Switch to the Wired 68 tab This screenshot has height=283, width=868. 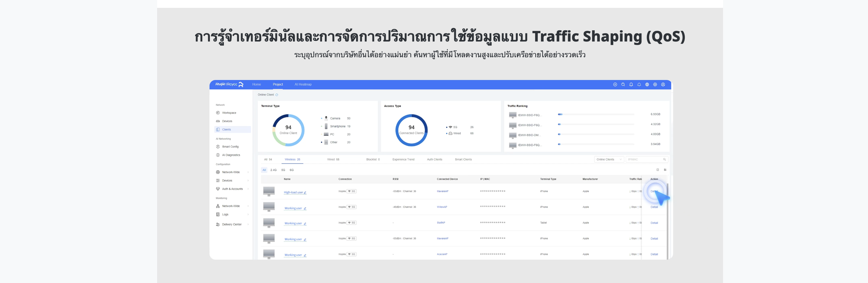pyautogui.click(x=333, y=159)
